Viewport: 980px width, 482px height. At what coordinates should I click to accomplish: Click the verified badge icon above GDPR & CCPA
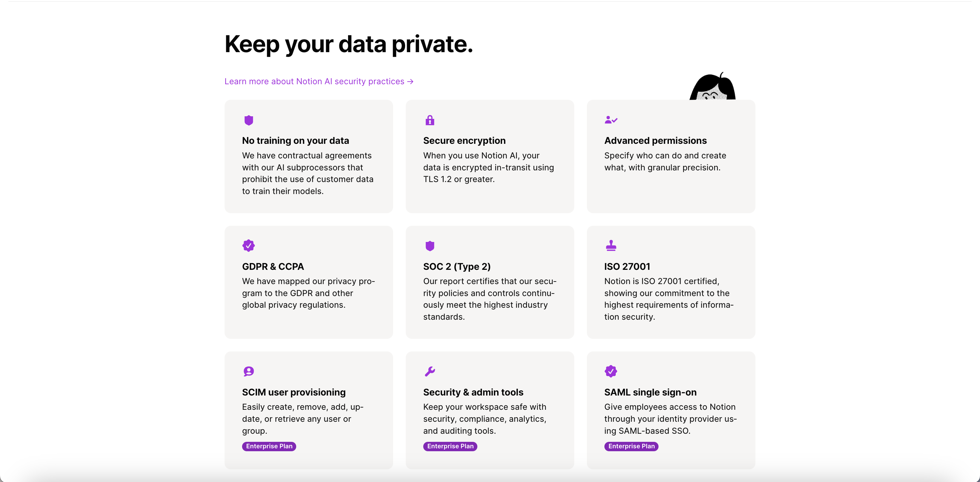click(x=249, y=246)
